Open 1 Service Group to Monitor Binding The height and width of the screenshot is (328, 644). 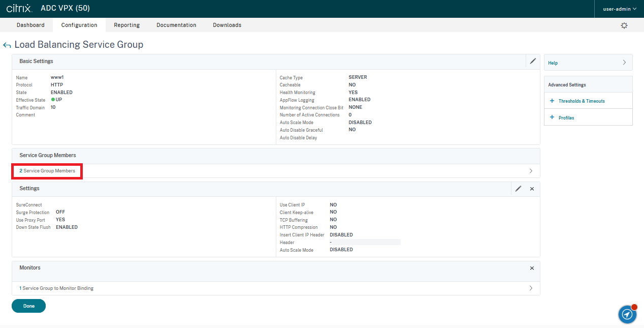[56, 288]
